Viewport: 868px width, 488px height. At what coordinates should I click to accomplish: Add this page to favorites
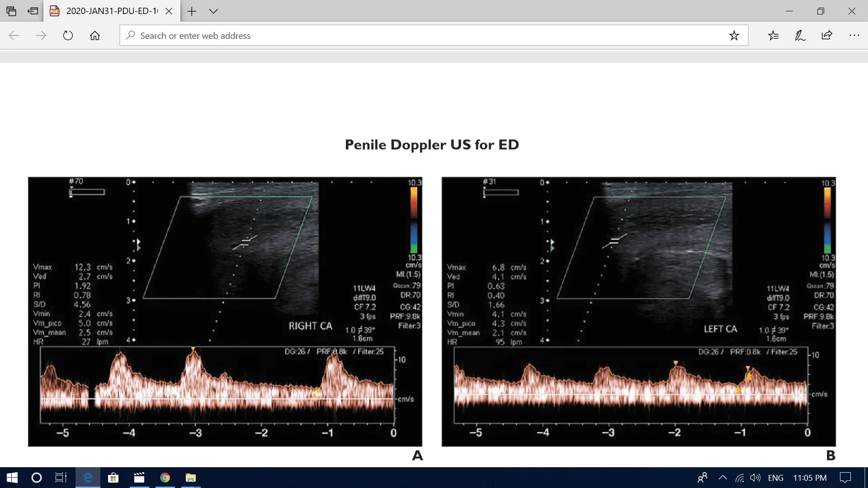click(x=734, y=35)
